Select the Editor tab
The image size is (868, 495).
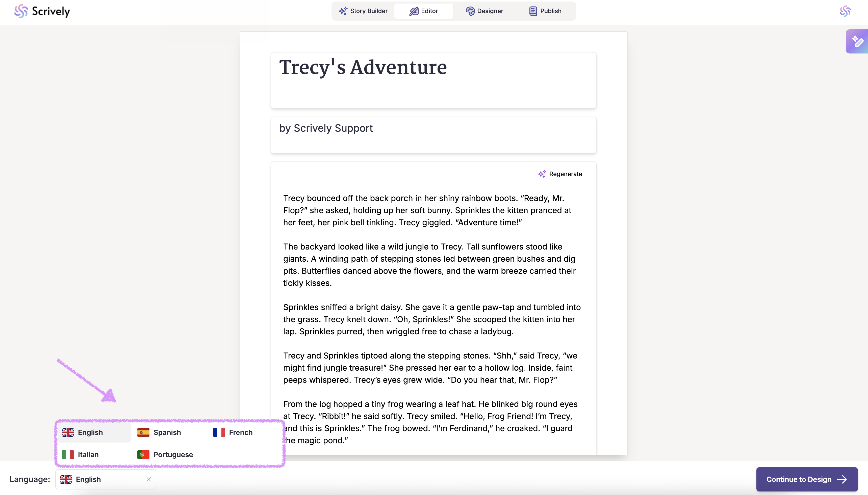point(423,11)
